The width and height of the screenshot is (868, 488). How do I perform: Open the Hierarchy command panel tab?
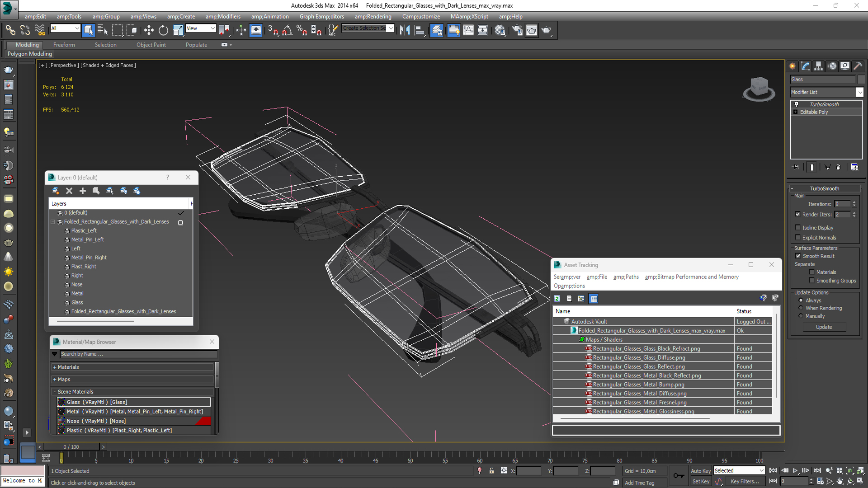818,66
